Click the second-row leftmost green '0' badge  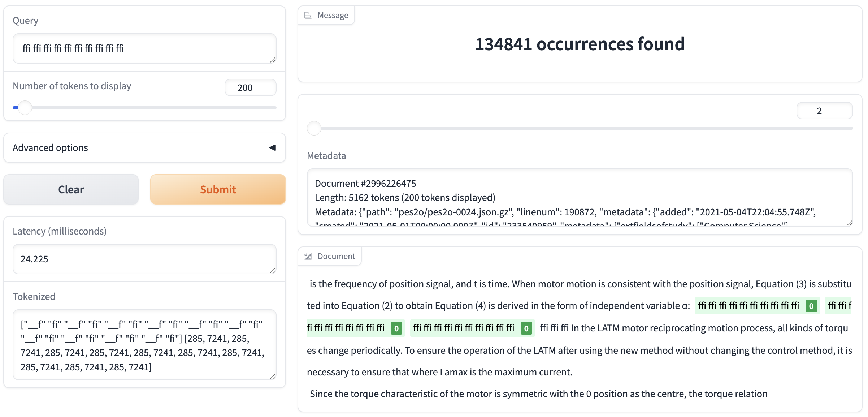[x=396, y=328]
